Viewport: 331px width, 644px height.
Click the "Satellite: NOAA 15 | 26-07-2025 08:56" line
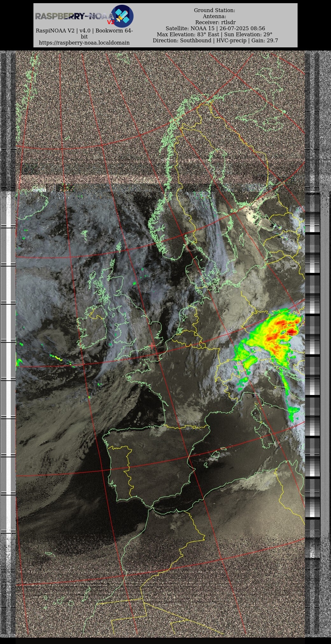215,29
